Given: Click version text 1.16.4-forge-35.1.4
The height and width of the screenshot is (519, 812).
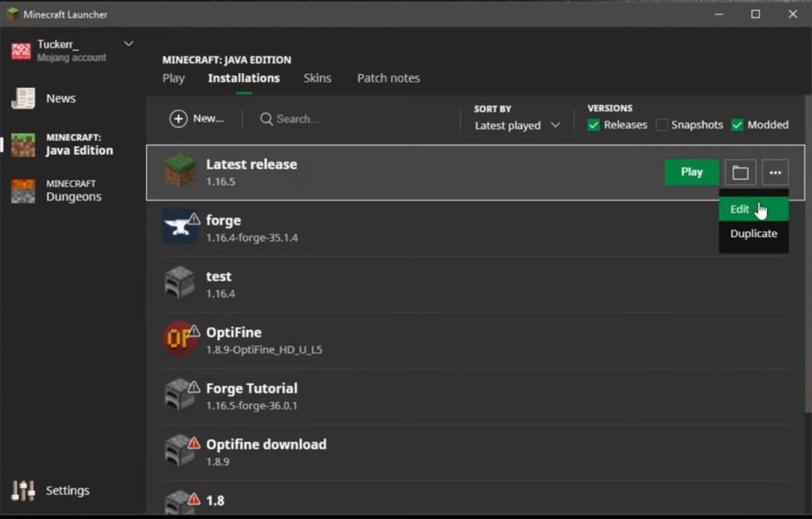Looking at the screenshot, I should coord(252,238).
